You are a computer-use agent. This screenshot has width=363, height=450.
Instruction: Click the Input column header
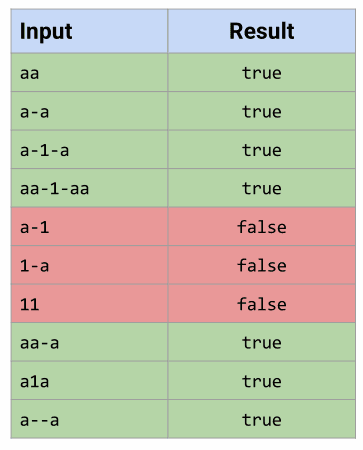pos(89,31)
